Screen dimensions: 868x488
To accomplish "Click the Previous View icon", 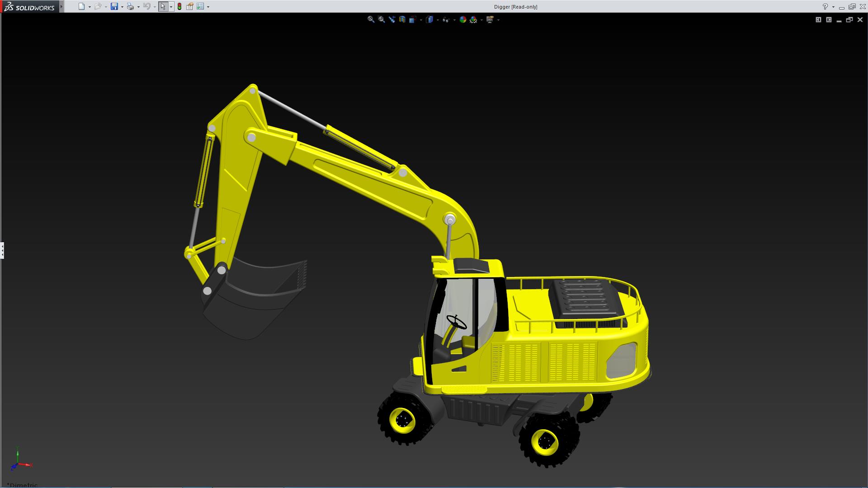I will (x=392, y=19).
